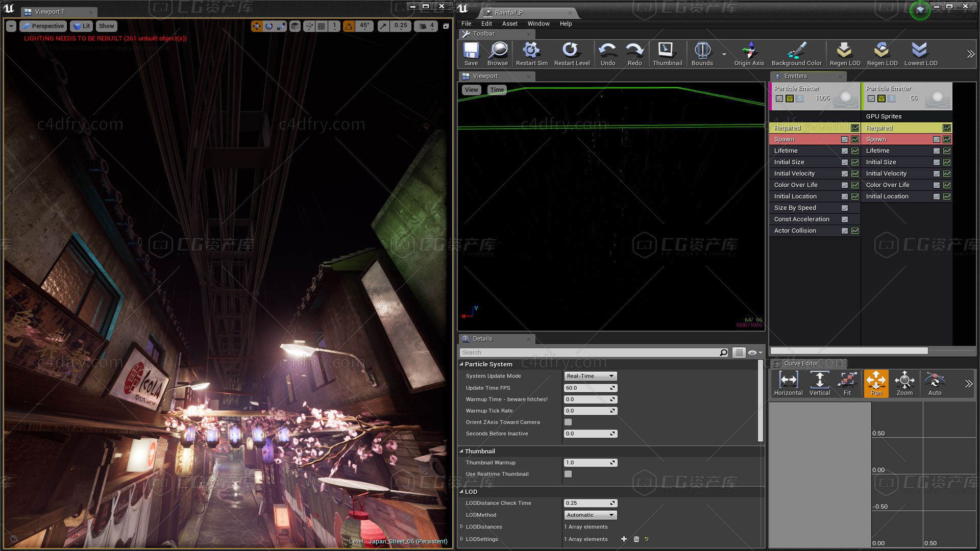Toggle grid snapping in level viewport
Image resolution: width=980 pixels, height=551 pixels.
[322, 26]
